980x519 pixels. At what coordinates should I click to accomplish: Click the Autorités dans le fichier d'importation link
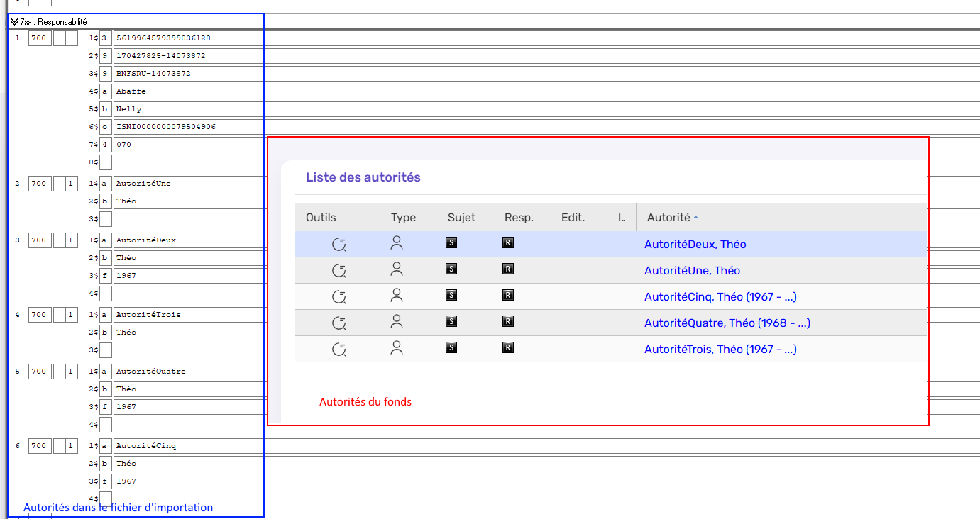[x=119, y=507]
